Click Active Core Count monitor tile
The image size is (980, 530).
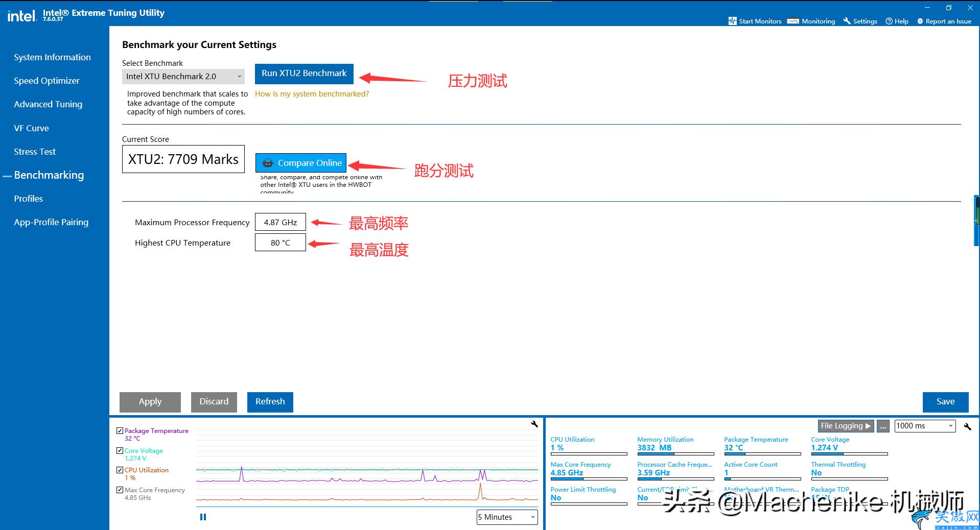pos(762,472)
